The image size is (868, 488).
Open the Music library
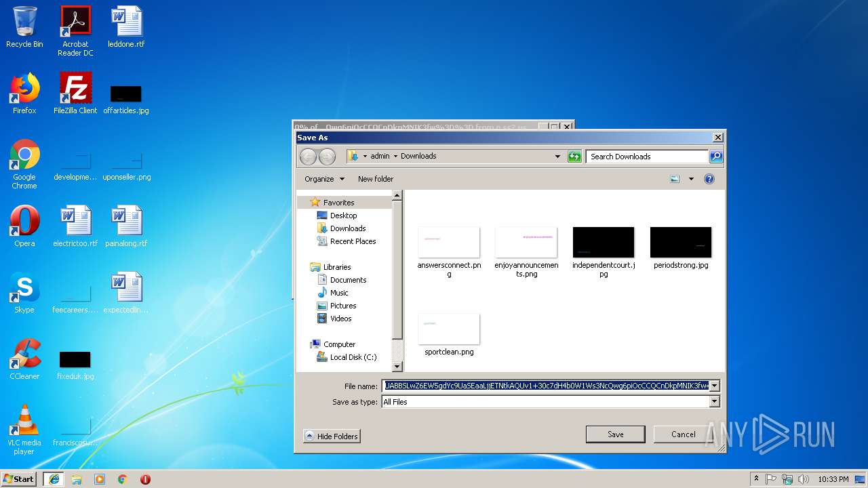coord(339,293)
